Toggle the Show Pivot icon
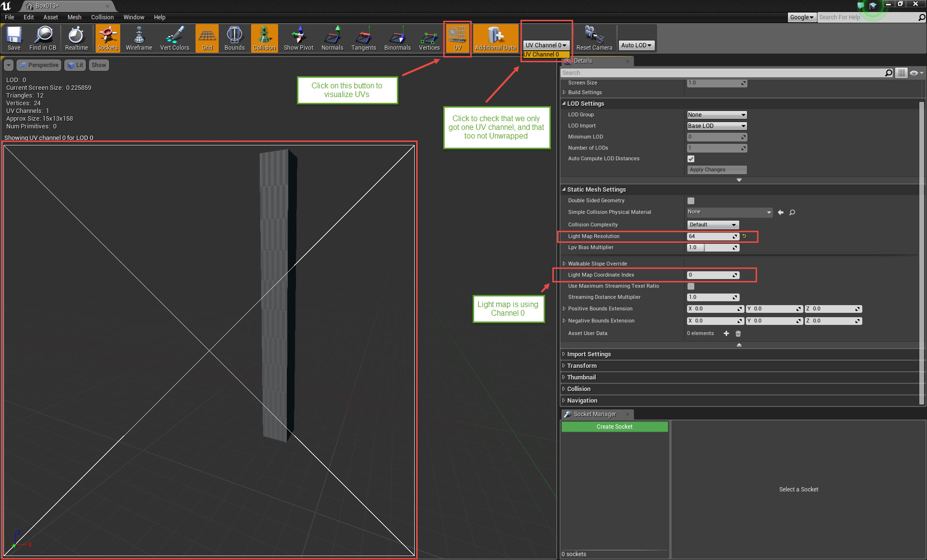927x560 pixels. (298, 38)
